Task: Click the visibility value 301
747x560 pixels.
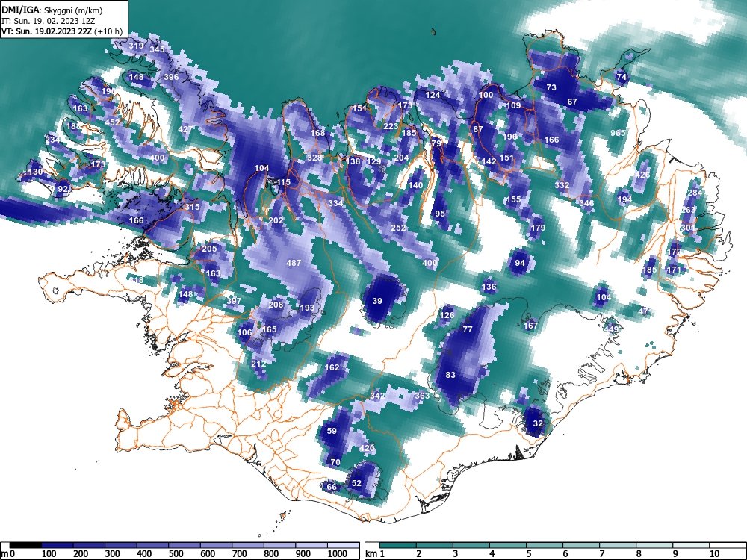Action: (687, 228)
